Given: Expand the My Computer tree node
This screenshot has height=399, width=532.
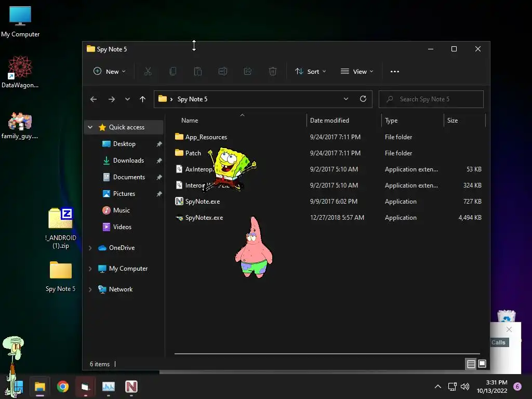Looking at the screenshot, I should pyautogui.click(x=90, y=269).
